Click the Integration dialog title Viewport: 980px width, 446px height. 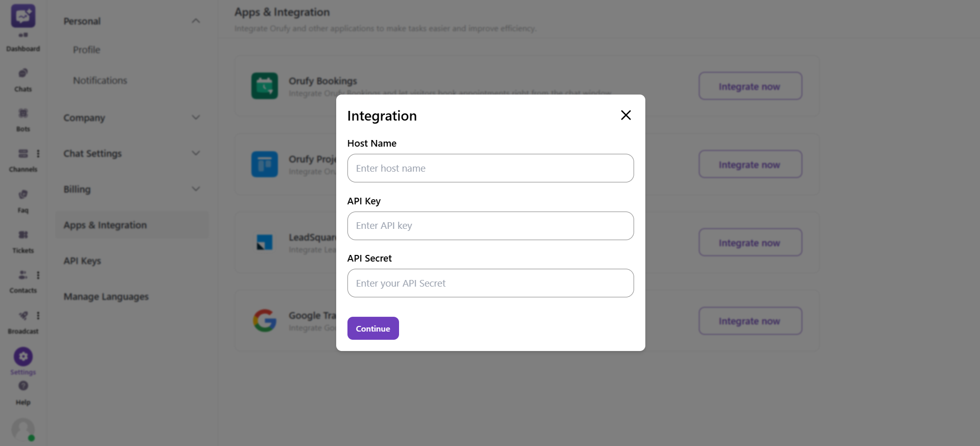382,116
